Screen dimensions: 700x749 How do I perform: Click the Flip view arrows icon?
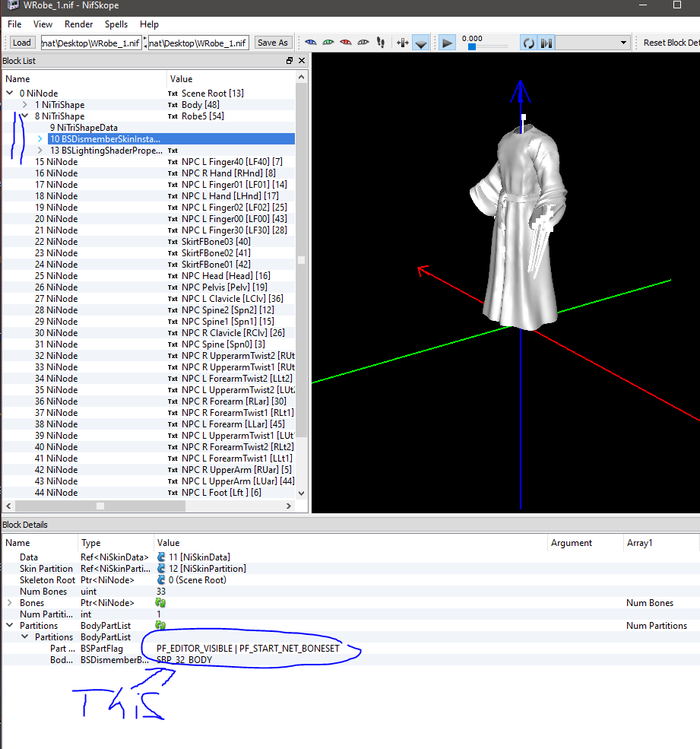pos(403,43)
